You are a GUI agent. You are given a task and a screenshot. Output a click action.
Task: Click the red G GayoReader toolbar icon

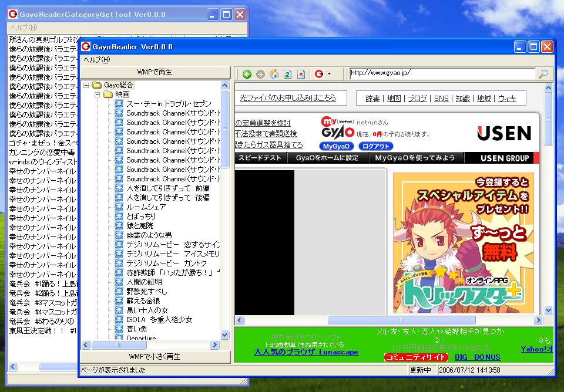click(x=319, y=74)
